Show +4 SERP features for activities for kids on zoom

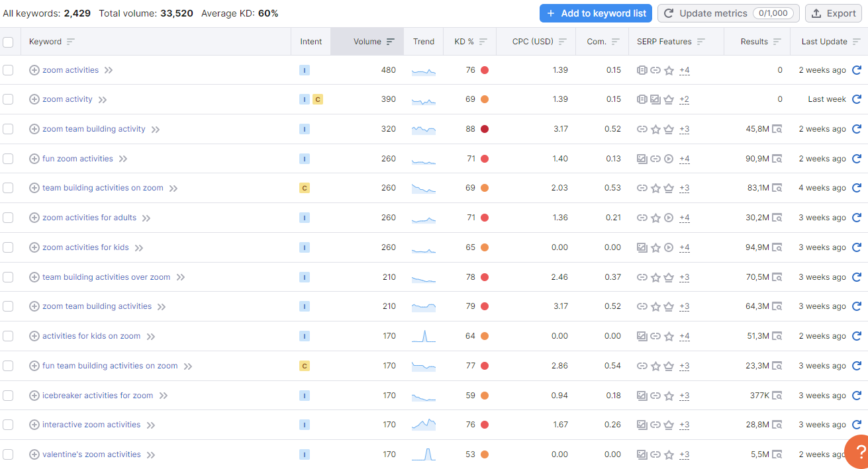tap(685, 336)
